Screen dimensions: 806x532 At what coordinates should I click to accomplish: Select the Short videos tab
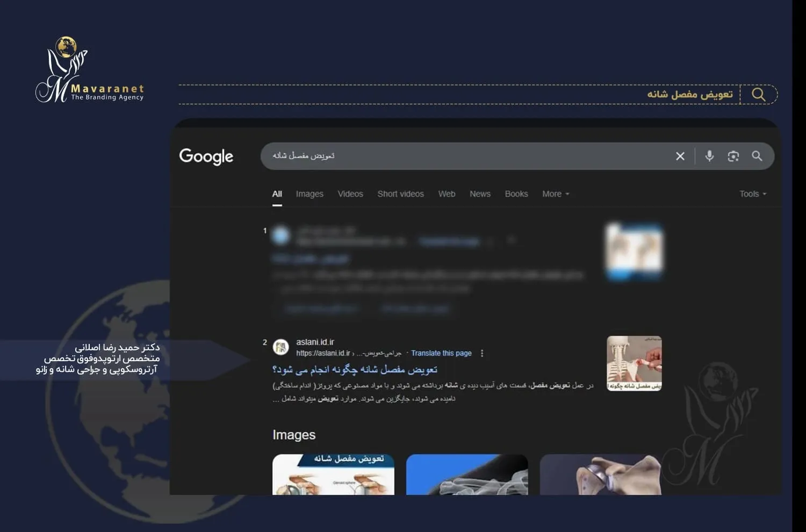click(x=400, y=194)
